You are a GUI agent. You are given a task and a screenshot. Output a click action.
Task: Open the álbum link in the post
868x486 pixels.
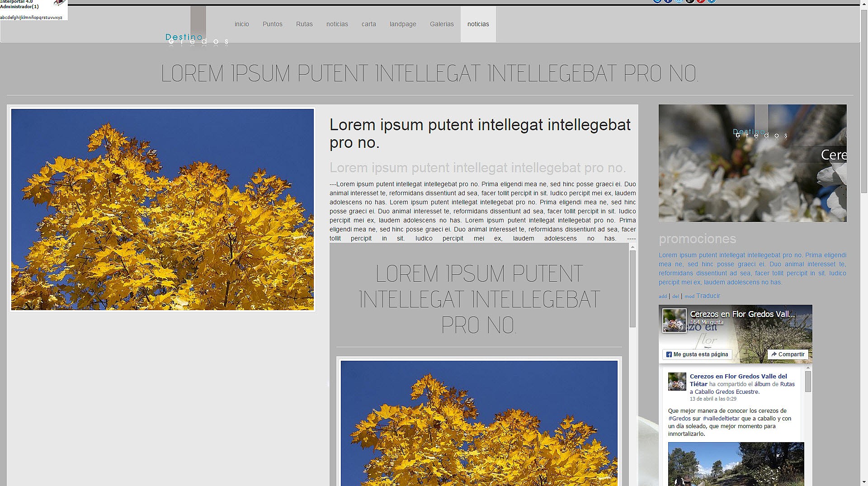(x=762, y=384)
